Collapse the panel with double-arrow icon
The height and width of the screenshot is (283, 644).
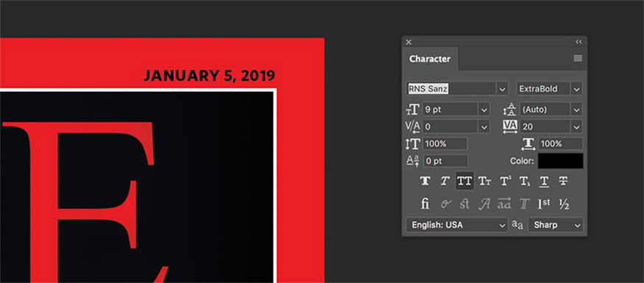(x=578, y=42)
